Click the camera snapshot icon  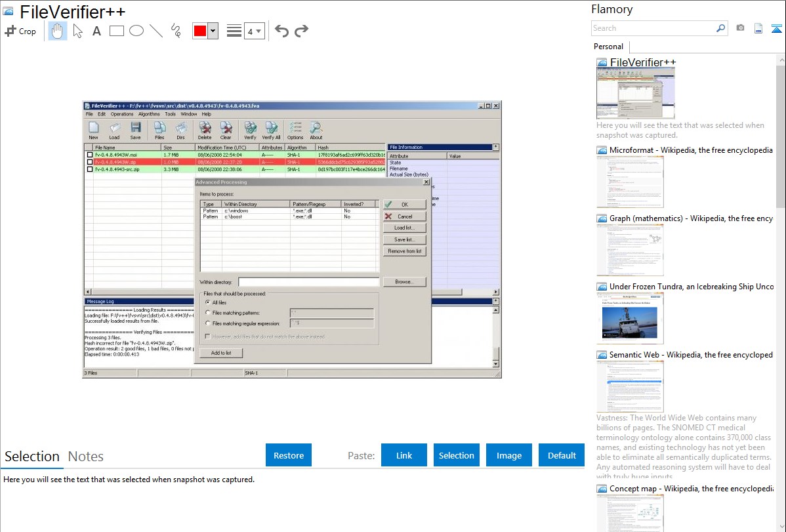740,28
